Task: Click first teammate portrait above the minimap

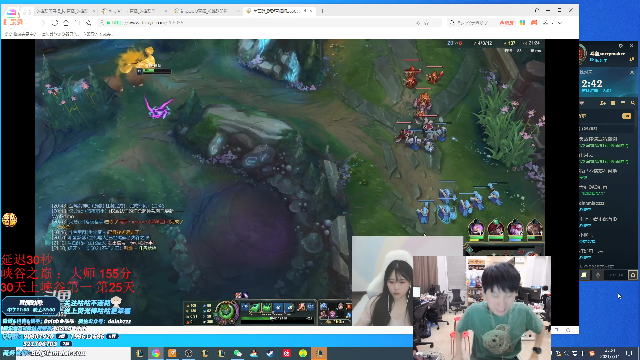Action: (x=476, y=228)
